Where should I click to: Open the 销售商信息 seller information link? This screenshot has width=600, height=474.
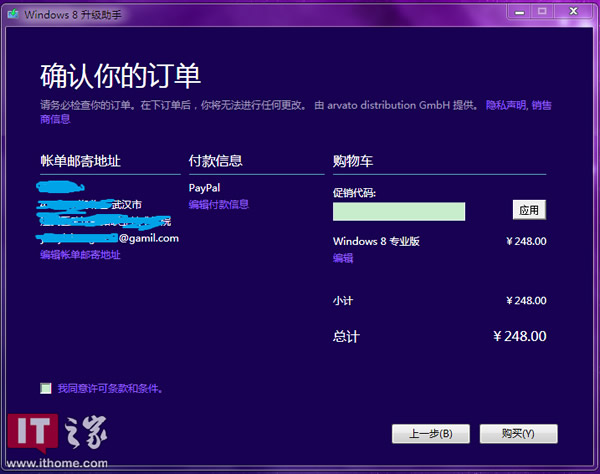click(x=541, y=105)
